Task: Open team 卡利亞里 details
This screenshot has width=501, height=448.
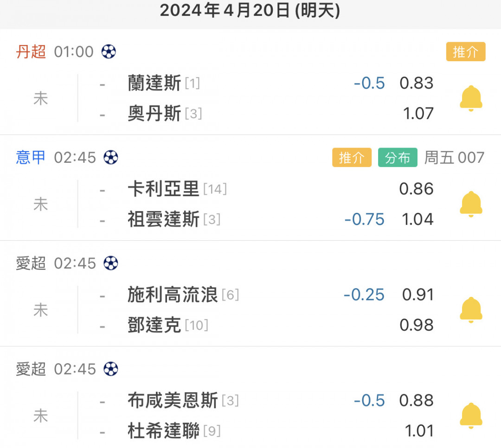Action: point(163,189)
